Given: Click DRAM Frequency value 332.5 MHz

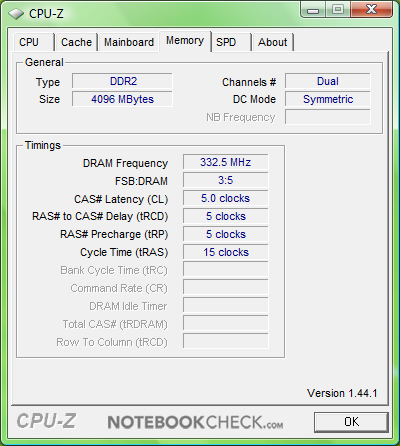Looking at the screenshot, I should [226, 162].
